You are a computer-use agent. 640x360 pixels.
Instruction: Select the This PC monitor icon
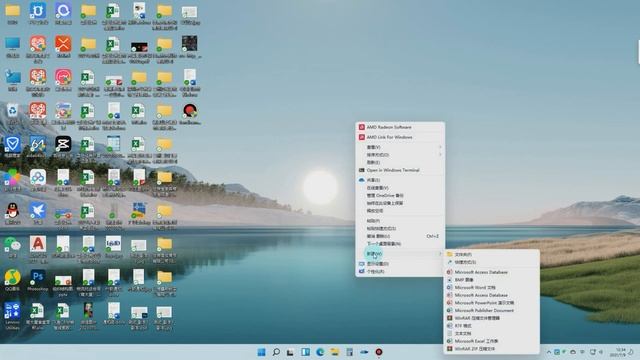click(x=12, y=47)
